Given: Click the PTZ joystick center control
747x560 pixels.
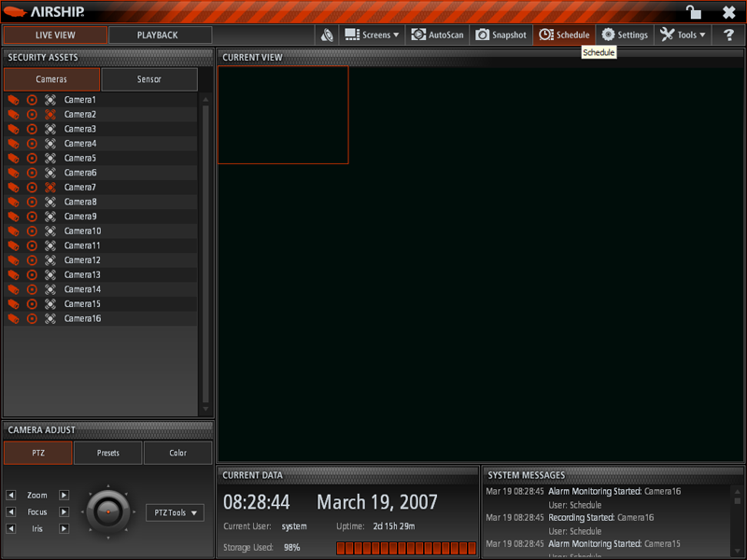Looking at the screenshot, I should point(107,511).
